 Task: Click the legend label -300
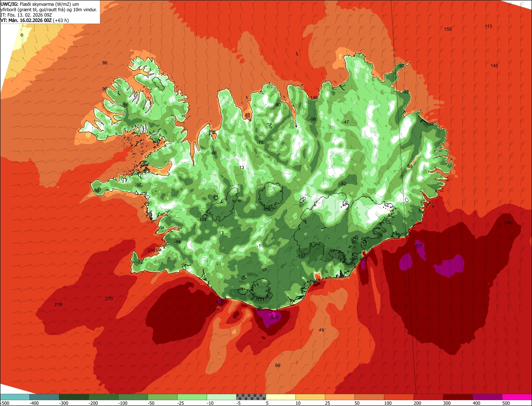(64, 403)
